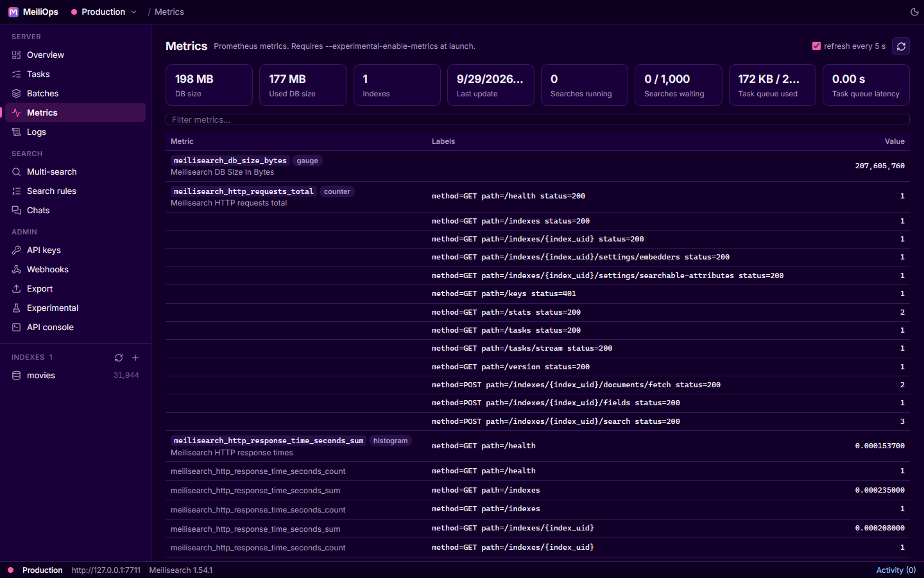Focus the Filter metrics input
This screenshot has height=578, width=924.
click(537, 119)
